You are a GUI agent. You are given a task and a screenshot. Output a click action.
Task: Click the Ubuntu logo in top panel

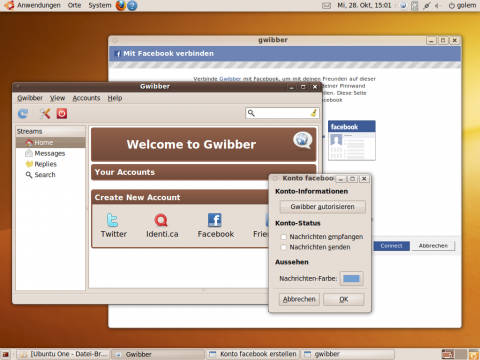click(9, 5)
